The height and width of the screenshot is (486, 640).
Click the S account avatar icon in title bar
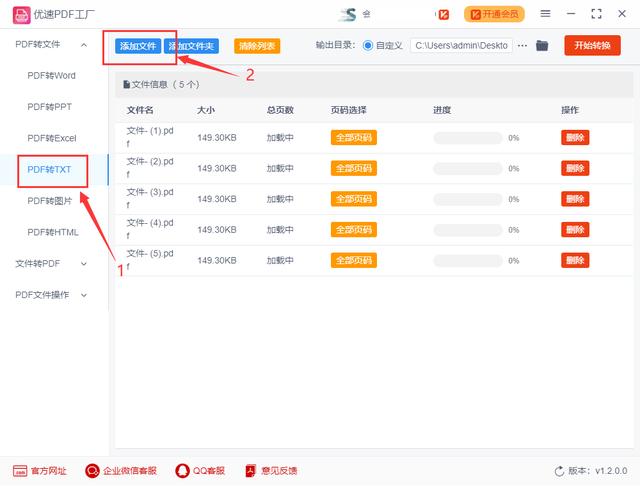(348, 14)
